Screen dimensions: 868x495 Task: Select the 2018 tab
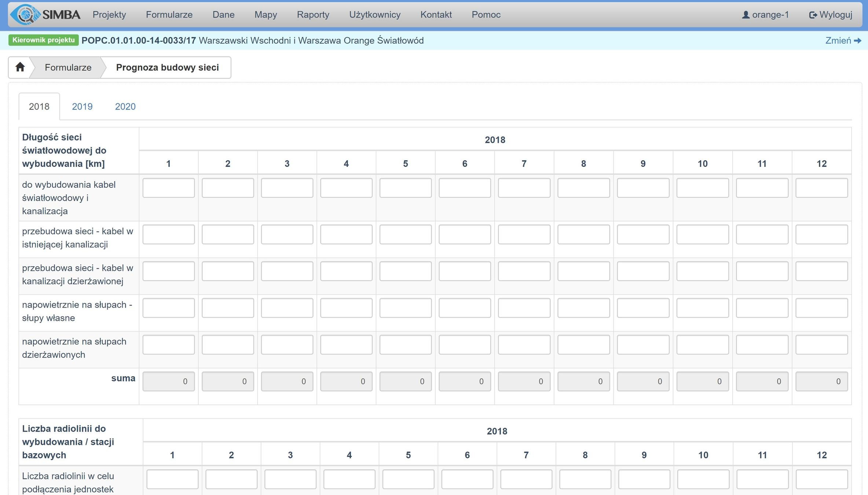[x=39, y=106]
